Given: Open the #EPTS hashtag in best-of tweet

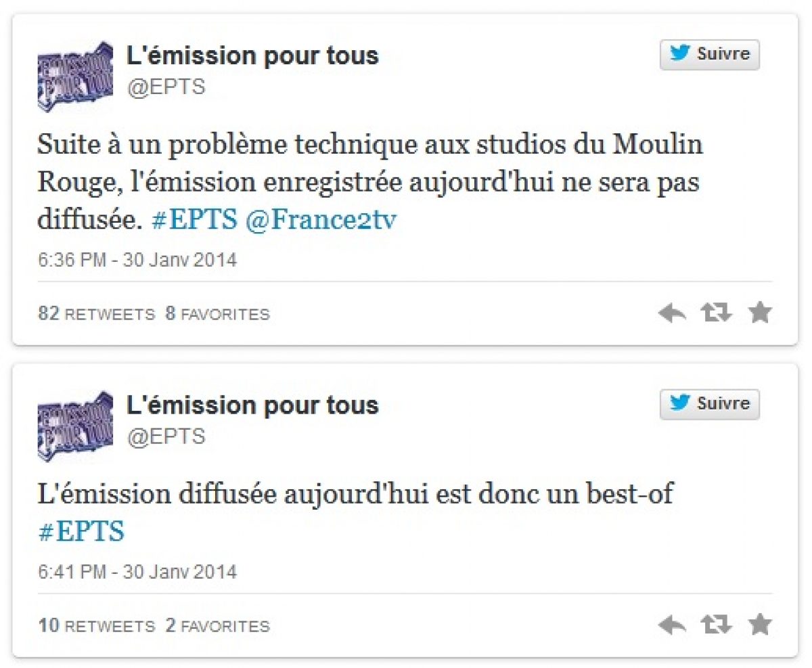Looking at the screenshot, I should (81, 531).
